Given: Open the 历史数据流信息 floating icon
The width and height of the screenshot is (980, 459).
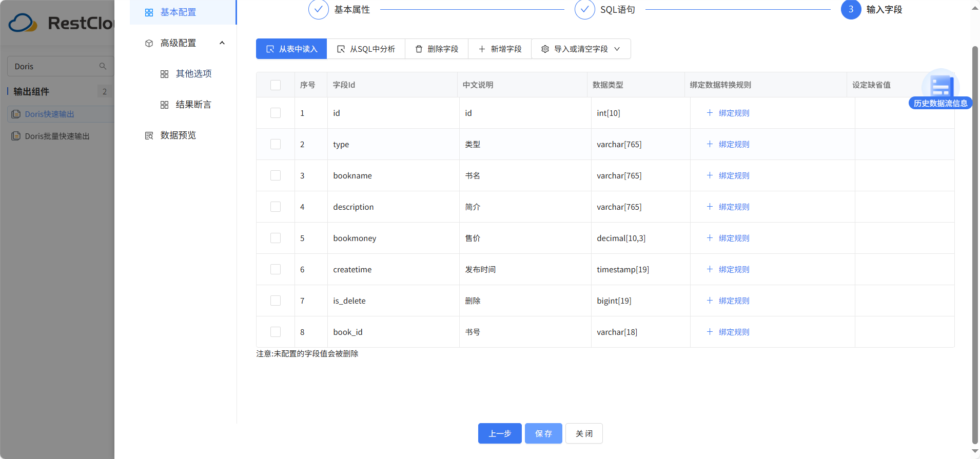Looking at the screenshot, I should 940,89.
